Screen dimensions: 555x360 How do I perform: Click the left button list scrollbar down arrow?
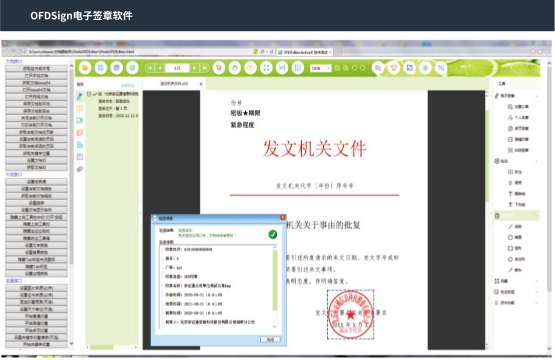71,343
